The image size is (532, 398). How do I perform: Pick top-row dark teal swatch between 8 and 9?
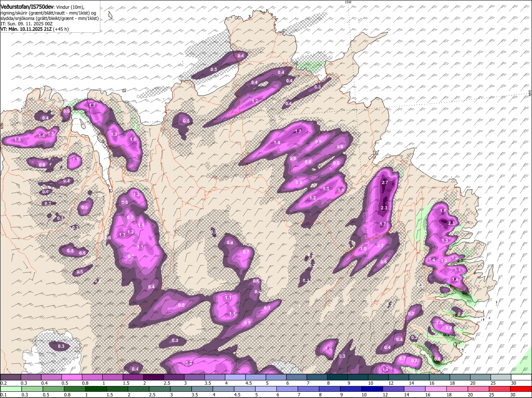[x=337, y=377]
